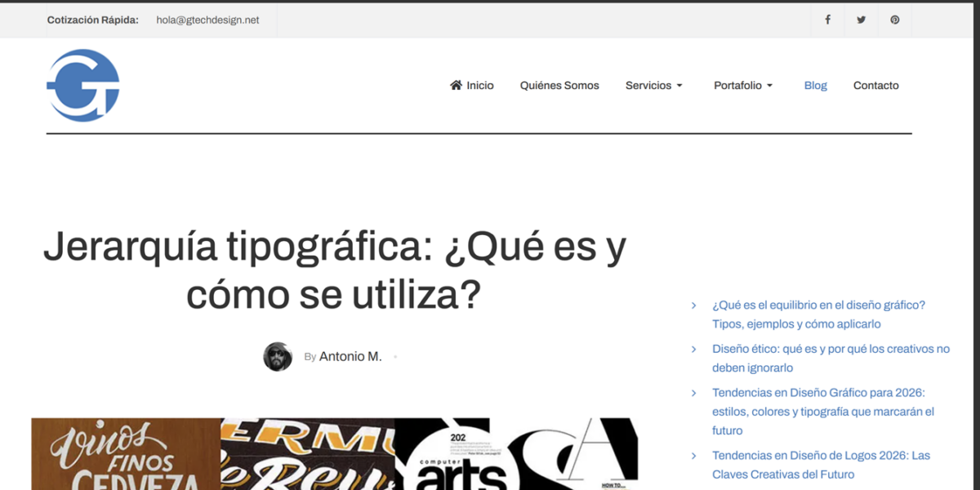Open post 'Diseño ético: qué es'
The image size is (980, 490).
coord(831,359)
